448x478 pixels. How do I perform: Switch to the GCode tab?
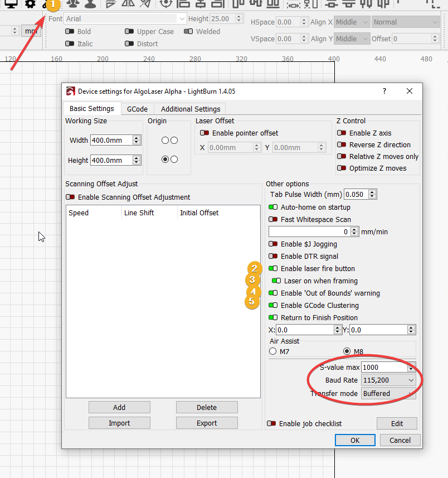point(137,109)
